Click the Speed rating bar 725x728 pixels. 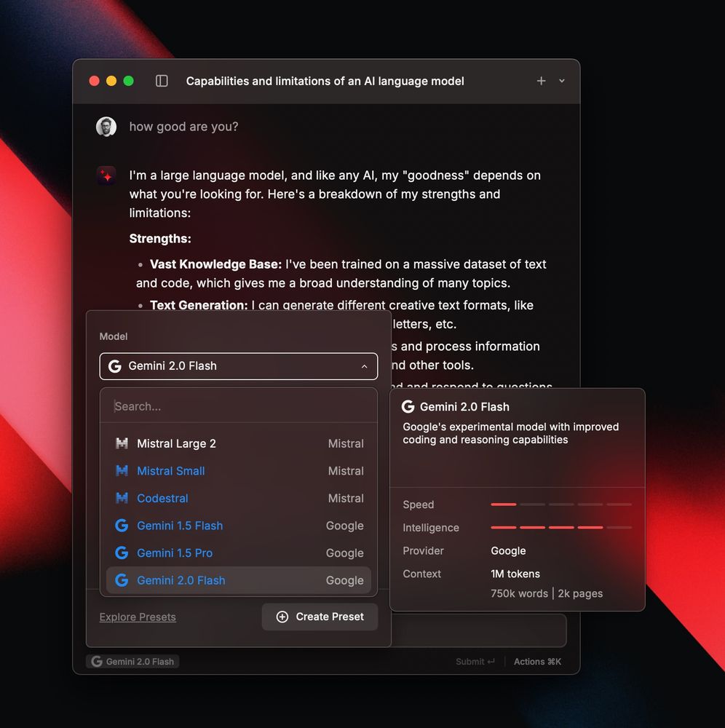[561, 505]
